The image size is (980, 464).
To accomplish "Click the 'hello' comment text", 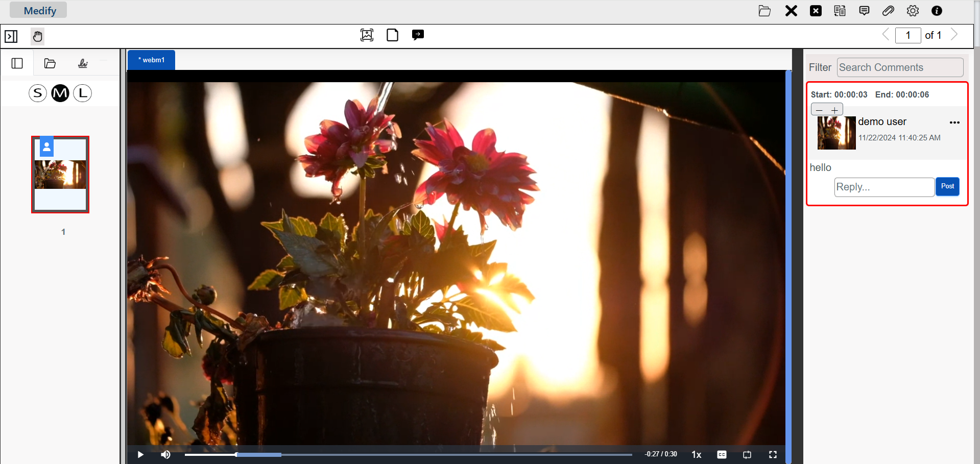I will click(x=820, y=167).
